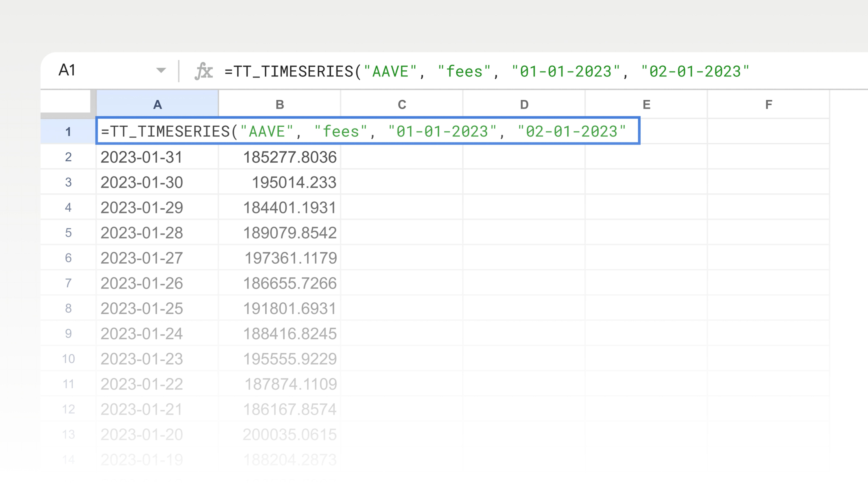Select column A header
The height and width of the screenshot is (483, 868).
pyautogui.click(x=157, y=105)
